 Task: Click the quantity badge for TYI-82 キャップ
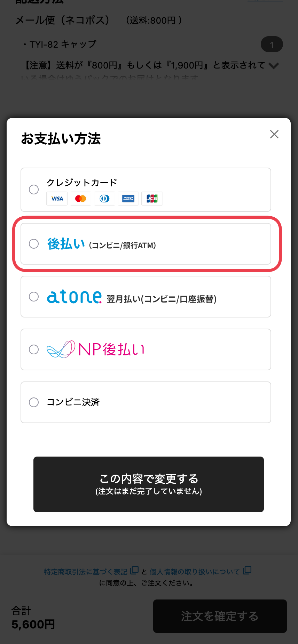point(272,45)
